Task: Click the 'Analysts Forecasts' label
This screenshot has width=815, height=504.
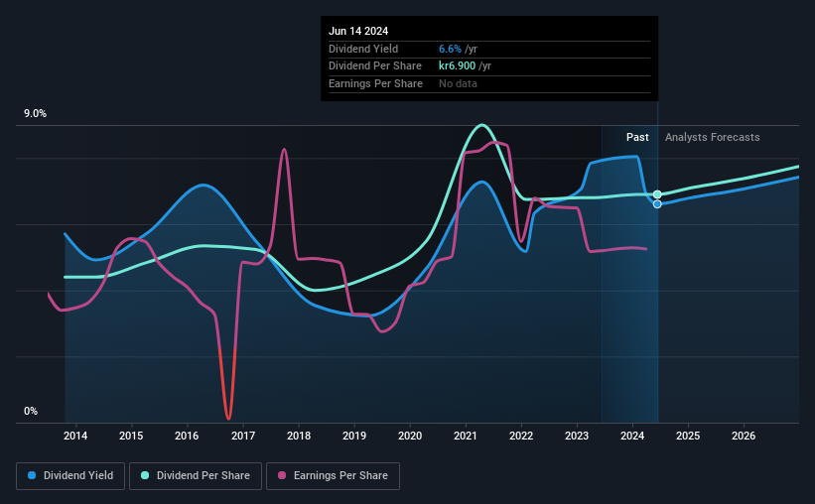Action: (712, 137)
